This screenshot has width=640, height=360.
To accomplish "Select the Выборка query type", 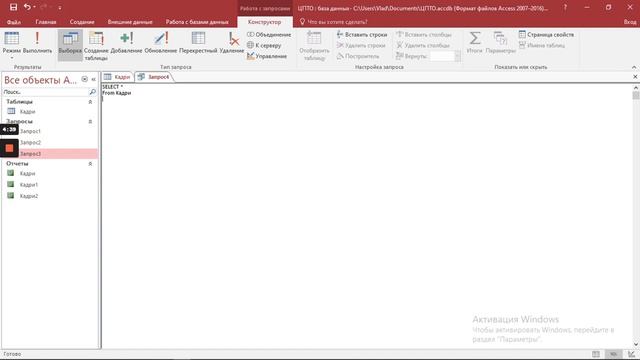I will 70,45.
